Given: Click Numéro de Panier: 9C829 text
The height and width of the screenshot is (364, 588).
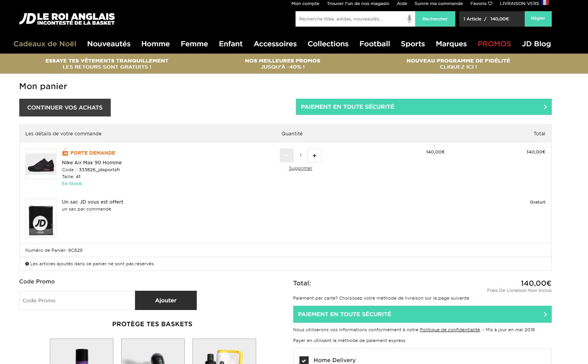Looking at the screenshot, I should [54, 250].
